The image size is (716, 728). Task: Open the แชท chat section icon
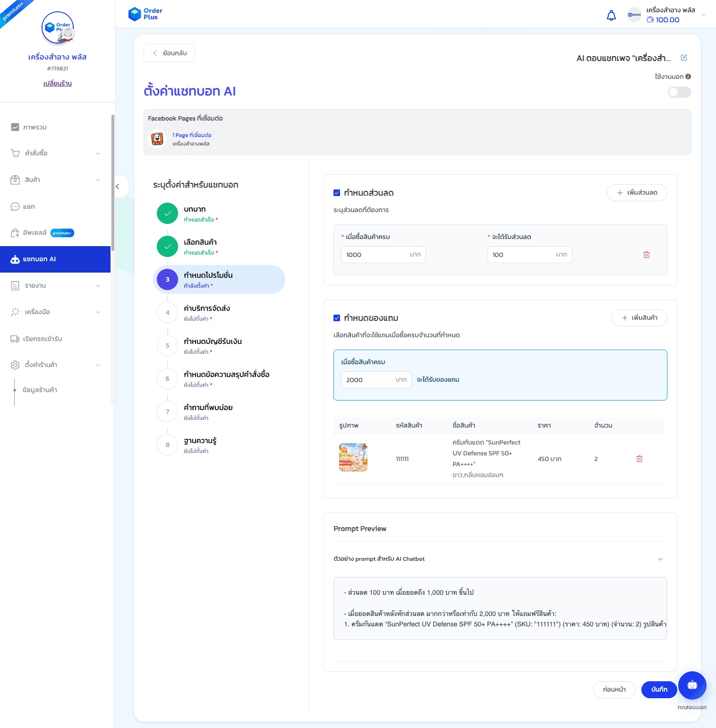tap(15, 206)
